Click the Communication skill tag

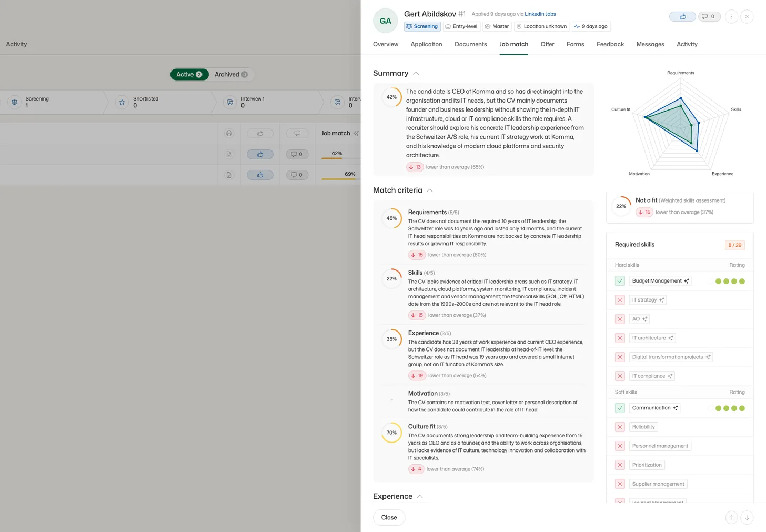pos(655,408)
